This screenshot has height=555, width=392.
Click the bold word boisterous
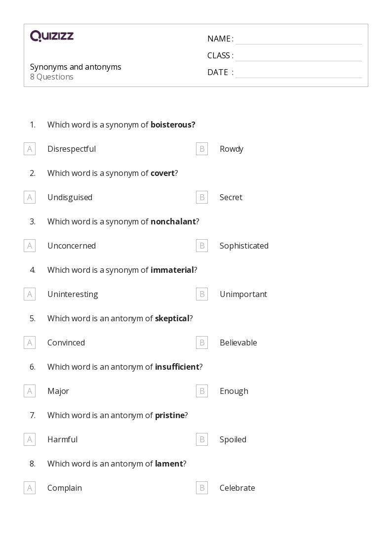tap(172, 125)
